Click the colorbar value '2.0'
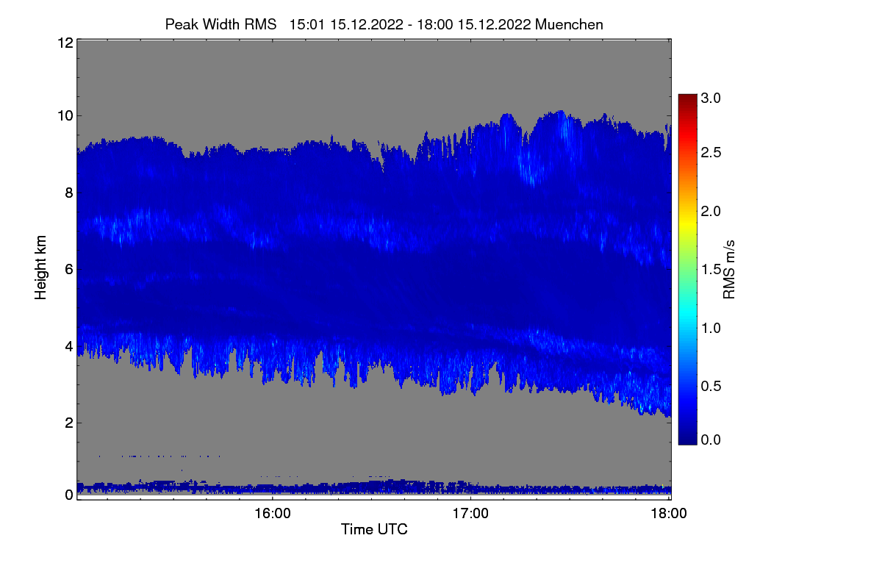This screenshot has height=588, width=882. pyautogui.click(x=711, y=211)
